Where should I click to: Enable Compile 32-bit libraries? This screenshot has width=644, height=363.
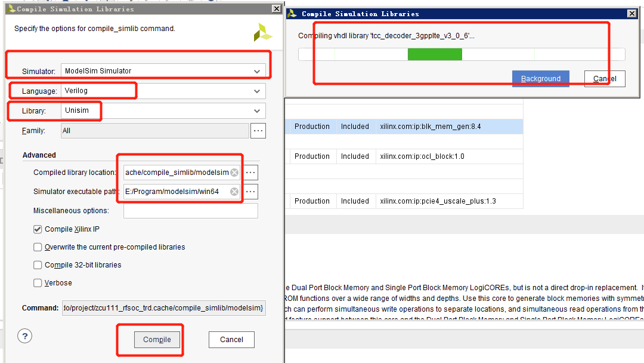(37, 264)
